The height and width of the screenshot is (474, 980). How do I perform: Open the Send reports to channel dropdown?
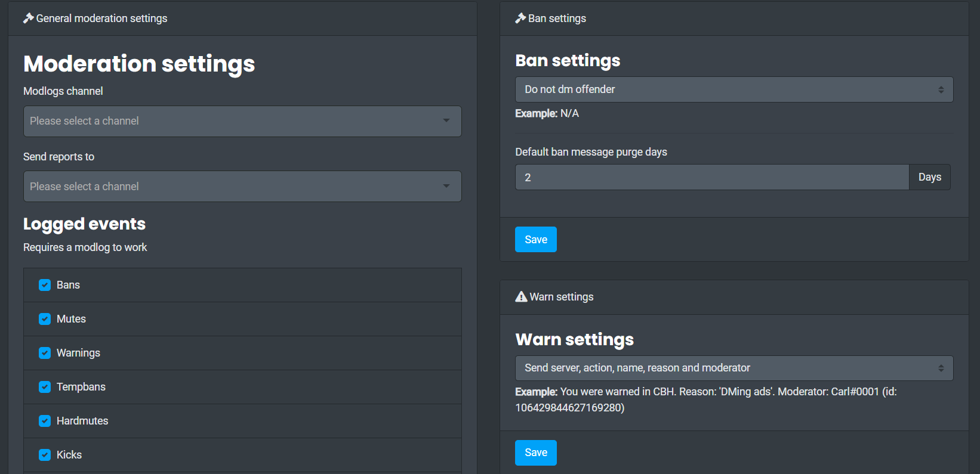click(x=242, y=187)
